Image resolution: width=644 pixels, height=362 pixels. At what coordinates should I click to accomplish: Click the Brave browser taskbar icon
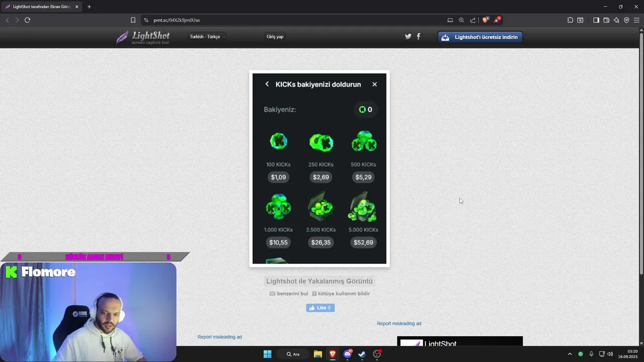tap(333, 354)
